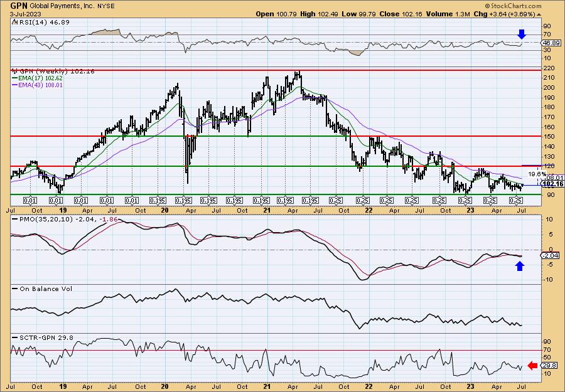Click the EMA(17) 102.62 legend text
Image resolution: width=565 pixels, height=392 pixels.
(41, 78)
